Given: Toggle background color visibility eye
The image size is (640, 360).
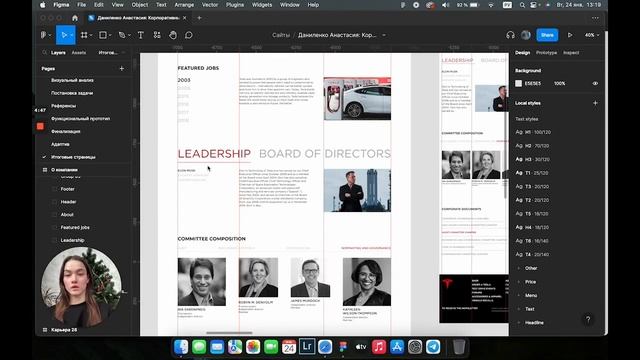Looking at the screenshot, I should coord(595,83).
